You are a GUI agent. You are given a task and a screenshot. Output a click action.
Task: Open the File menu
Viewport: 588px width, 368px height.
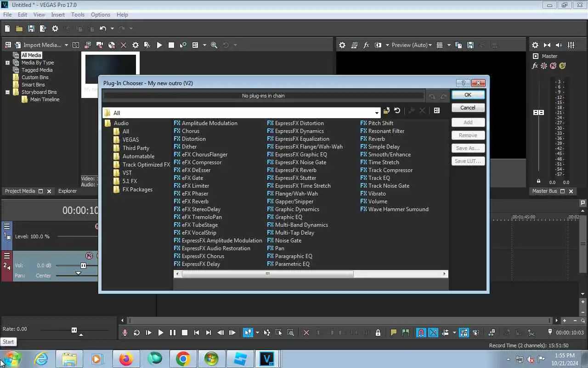click(7, 15)
